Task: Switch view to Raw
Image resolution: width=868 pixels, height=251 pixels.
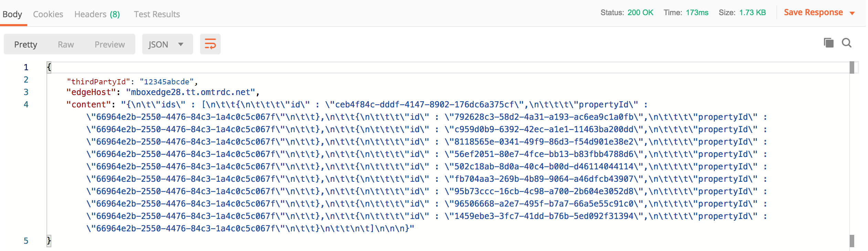Action: tap(66, 44)
